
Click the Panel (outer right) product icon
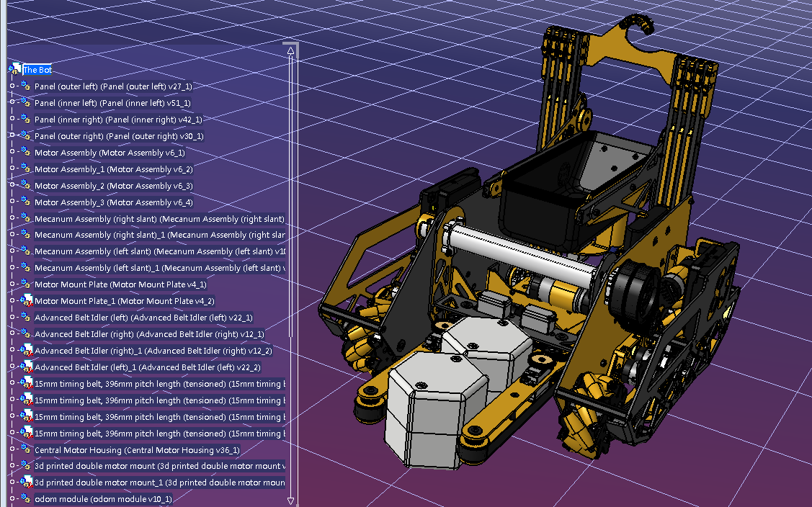coord(25,135)
